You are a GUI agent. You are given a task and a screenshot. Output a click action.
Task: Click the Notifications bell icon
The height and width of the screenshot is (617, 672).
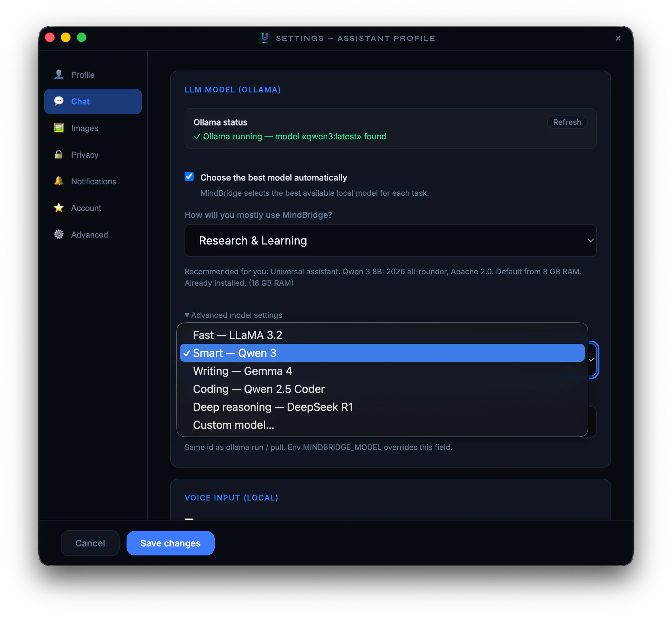pos(59,181)
